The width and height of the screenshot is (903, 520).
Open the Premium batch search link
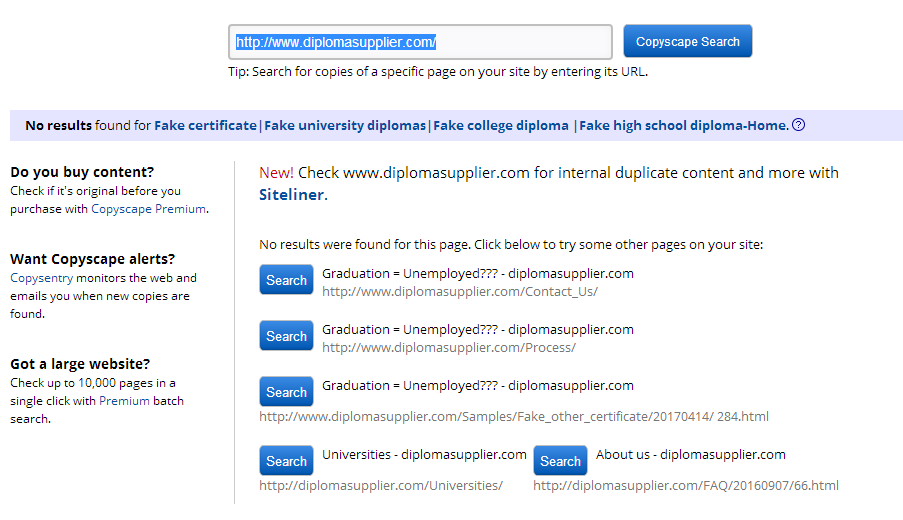click(124, 401)
